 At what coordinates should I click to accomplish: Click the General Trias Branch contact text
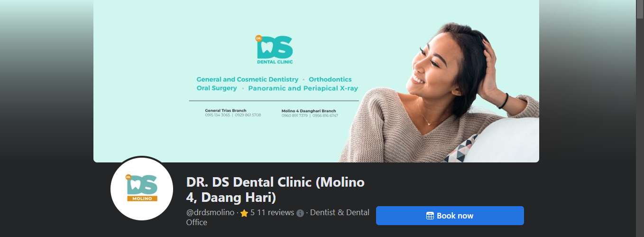(233, 113)
